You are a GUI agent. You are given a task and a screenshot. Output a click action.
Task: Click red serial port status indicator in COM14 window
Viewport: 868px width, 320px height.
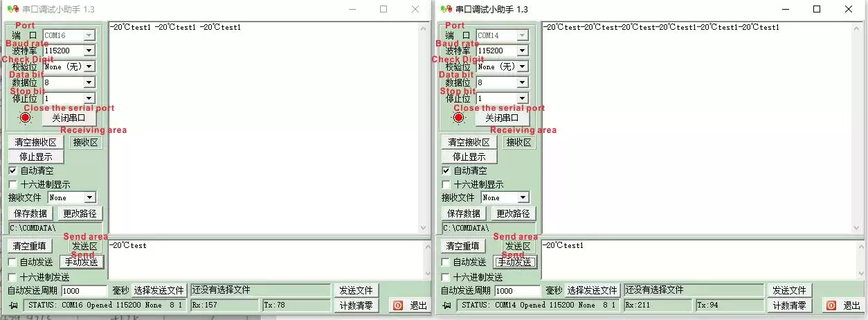point(459,118)
